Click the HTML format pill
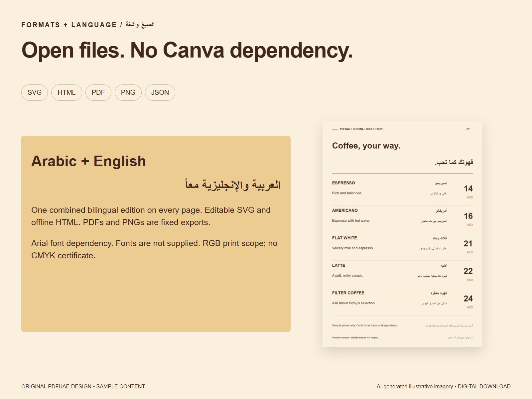532x399 pixels. (x=66, y=92)
